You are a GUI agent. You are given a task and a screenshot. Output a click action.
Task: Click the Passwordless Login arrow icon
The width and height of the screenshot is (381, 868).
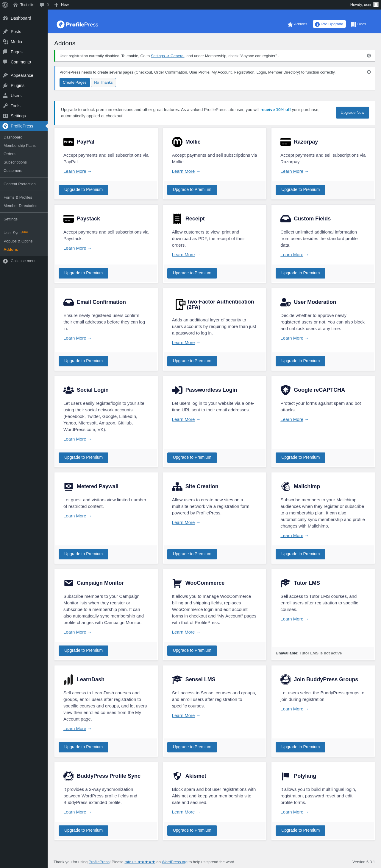[x=177, y=390]
